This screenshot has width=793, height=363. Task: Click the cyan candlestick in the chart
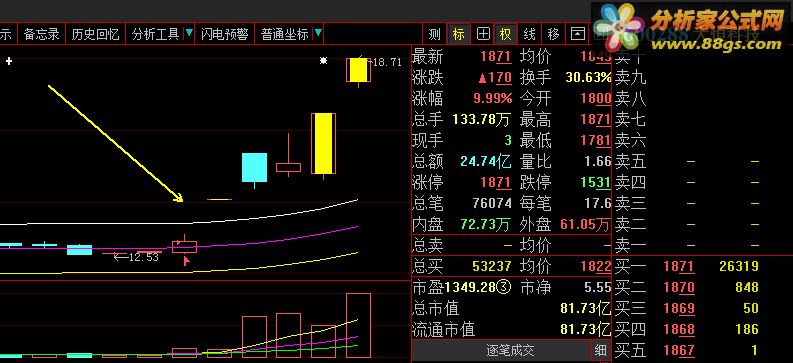click(254, 167)
